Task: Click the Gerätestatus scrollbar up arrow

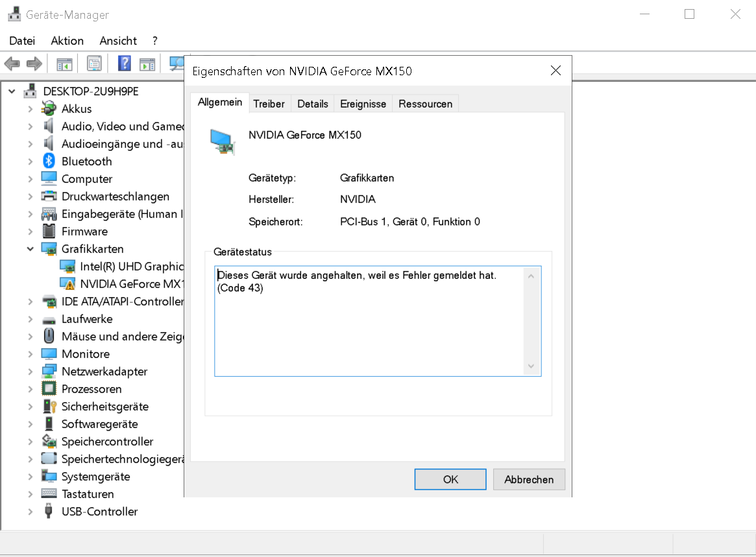Action: (531, 276)
